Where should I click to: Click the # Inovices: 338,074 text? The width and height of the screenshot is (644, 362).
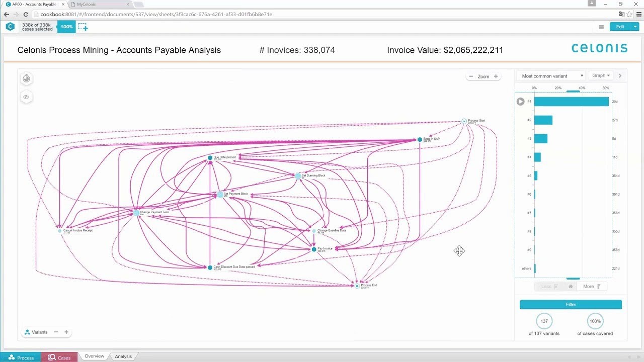297,50
